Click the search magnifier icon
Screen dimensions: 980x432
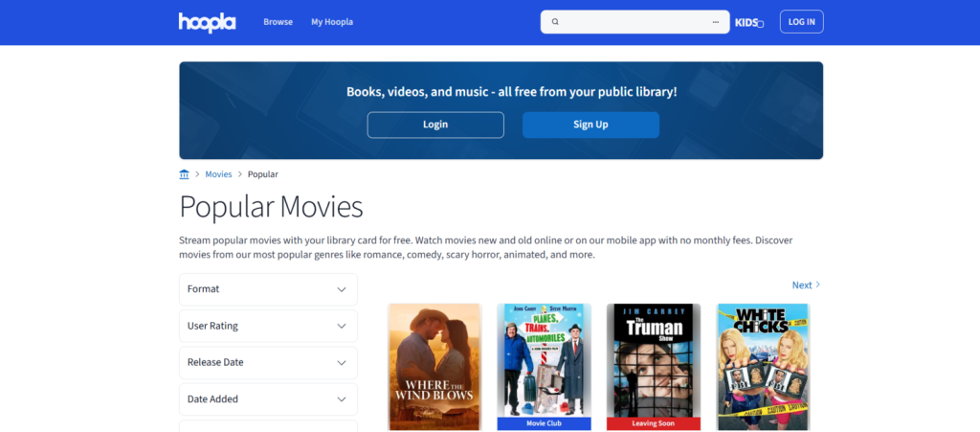(x=555, y=22)
